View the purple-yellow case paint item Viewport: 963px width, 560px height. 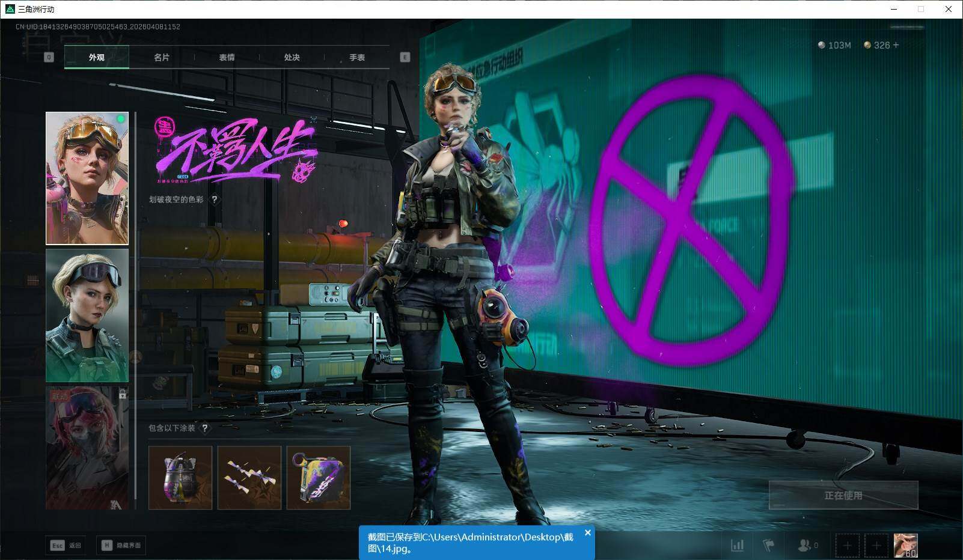pos(319,478)
